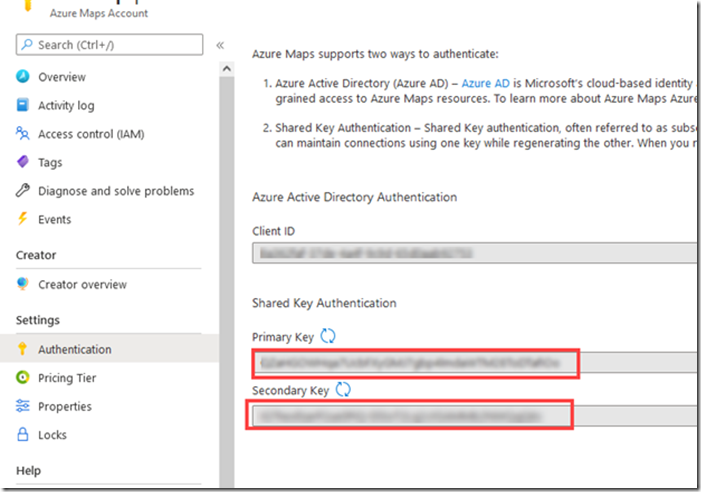Image resolution: width=701 pixels, height=492 pixels.
Task: Click the Client ID field
Action: 474,253
